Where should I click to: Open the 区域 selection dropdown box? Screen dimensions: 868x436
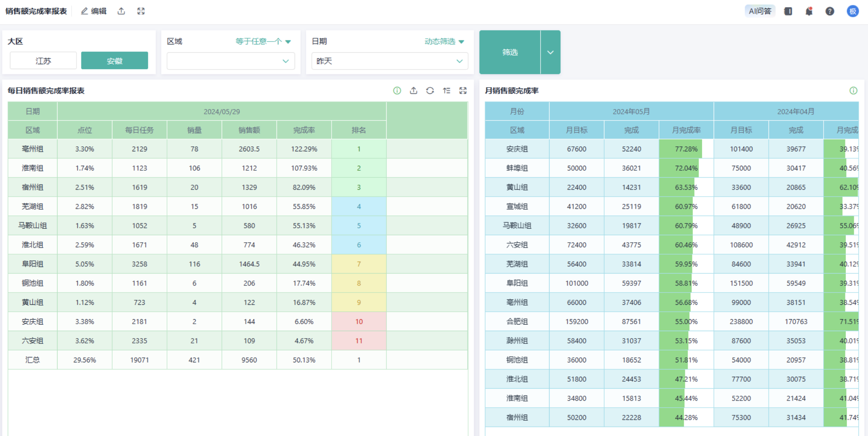[x=230, y=61]
